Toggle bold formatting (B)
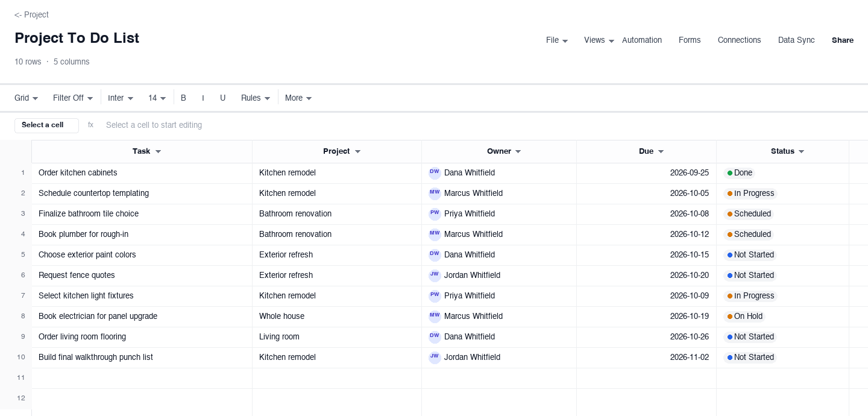 tap(183, 98)
